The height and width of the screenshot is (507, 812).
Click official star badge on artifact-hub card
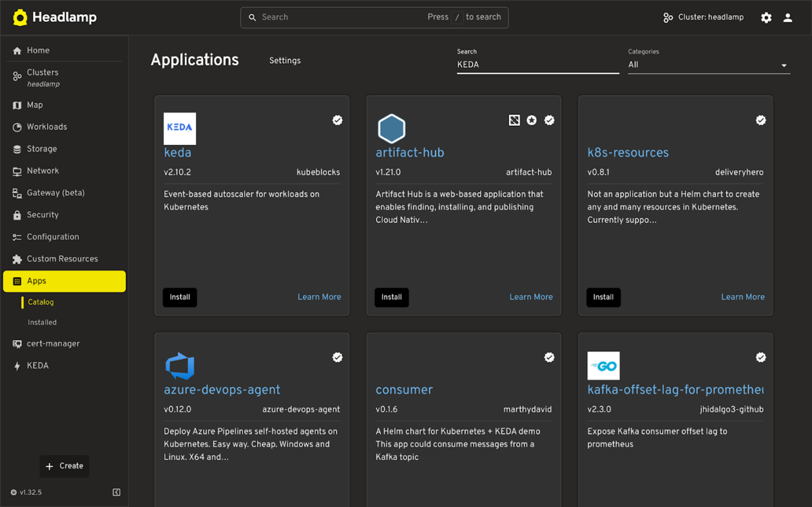(532, 120)
